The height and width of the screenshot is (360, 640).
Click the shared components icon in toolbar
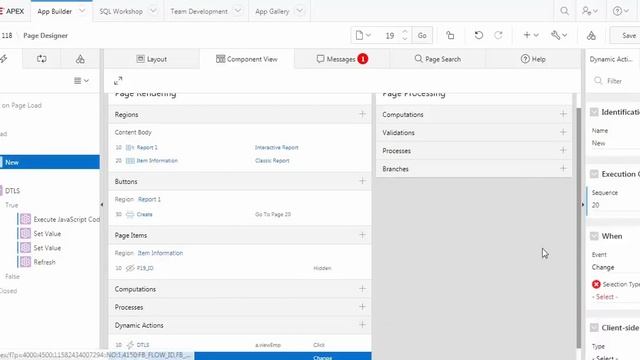coord(591,36)
